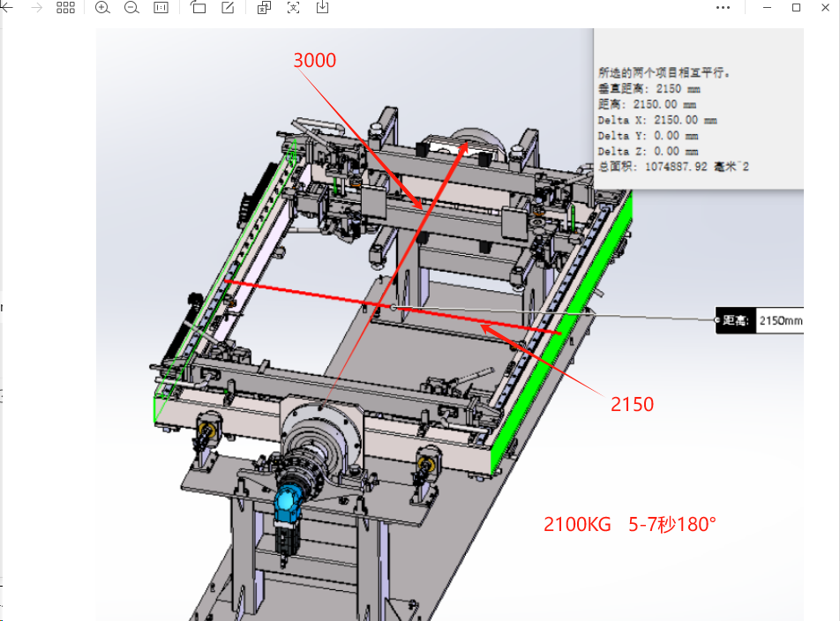Show image at actual 1:1 size
Image resolution: width=840 pixels, height=621 pixels.
pyautogui.click(x=161, y=7)
